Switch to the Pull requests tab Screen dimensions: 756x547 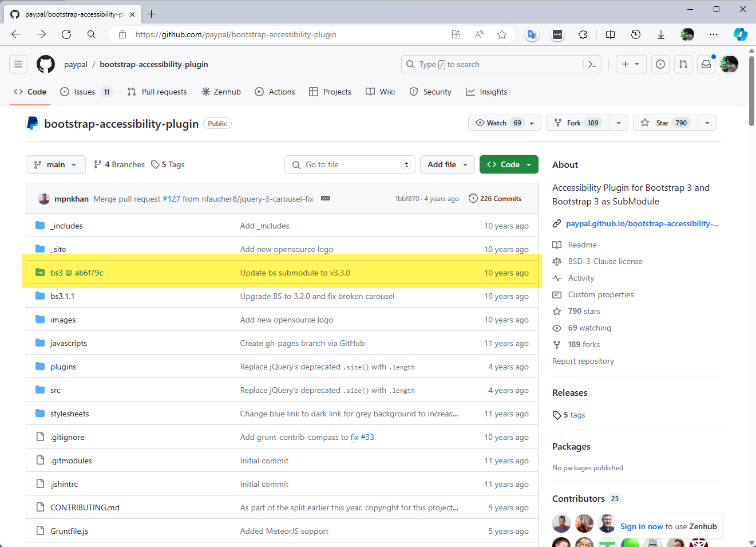click(157, 92)
